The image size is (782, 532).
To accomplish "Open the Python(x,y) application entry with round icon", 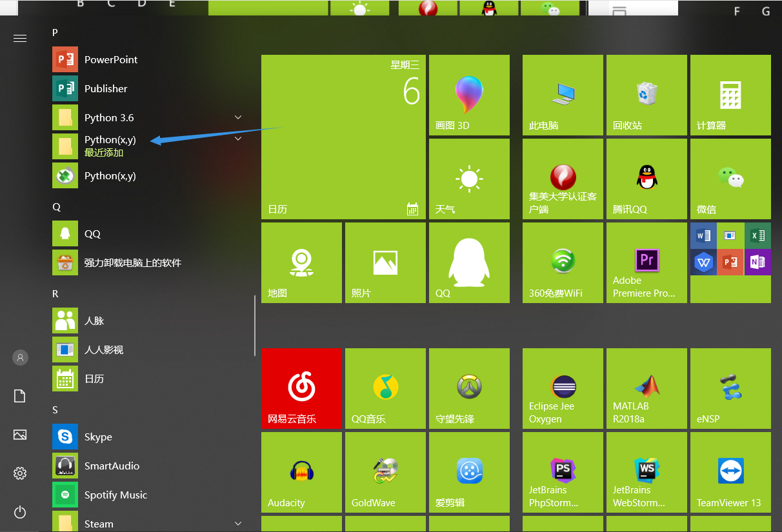I will point(148,175).
